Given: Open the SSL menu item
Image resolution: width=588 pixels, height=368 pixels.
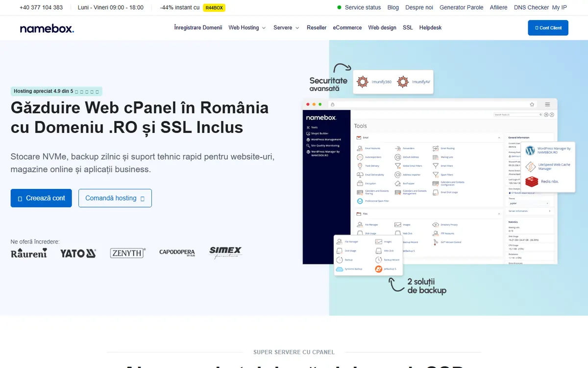Looking at the screenshot, I should [408, 27].
